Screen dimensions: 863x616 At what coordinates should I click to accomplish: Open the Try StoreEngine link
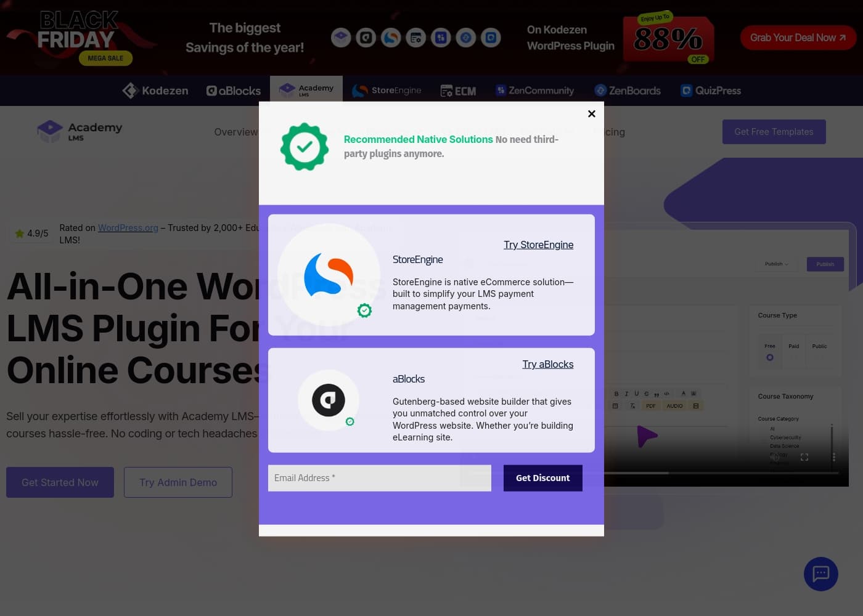pyautogui.click(x=538, y=245)
